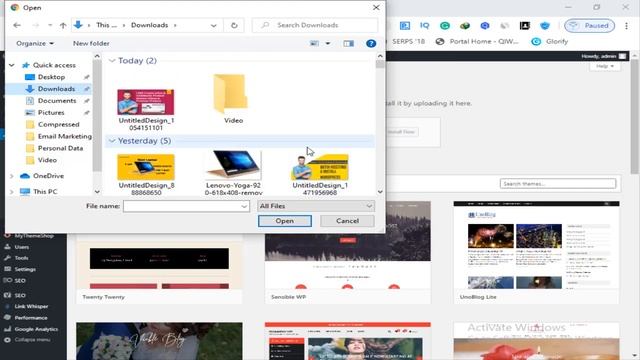Screen dimensions: 640x360
Task: Select the Video folder icon
Action: [230, 94]
